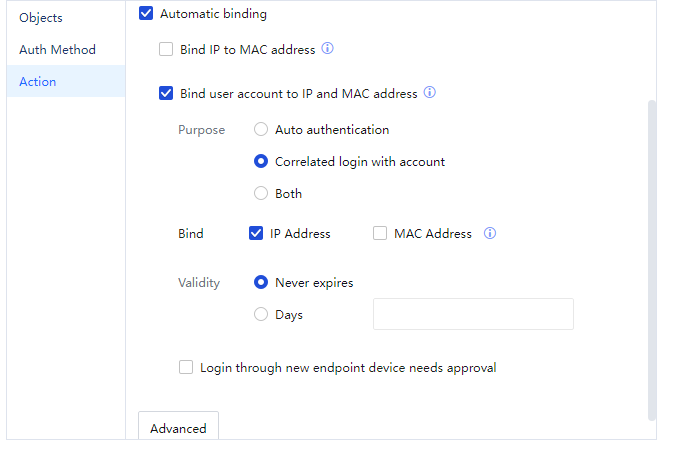Open the Objects tab in sidebar
This screenshot has width=685, height=453.
pos(41,18)
